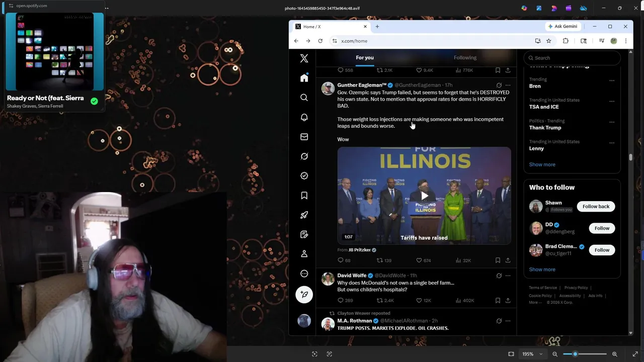Click the X search field

coord(572,58)
